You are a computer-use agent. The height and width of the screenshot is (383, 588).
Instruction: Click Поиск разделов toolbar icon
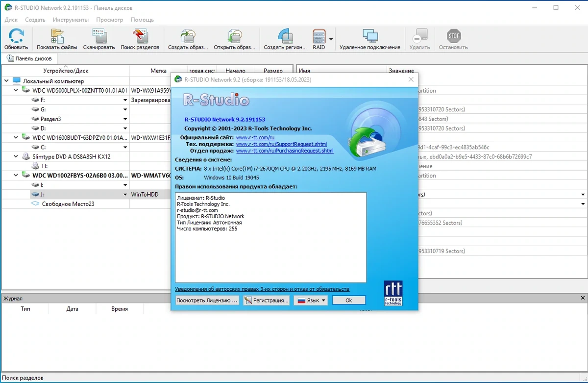click(140, 36)
